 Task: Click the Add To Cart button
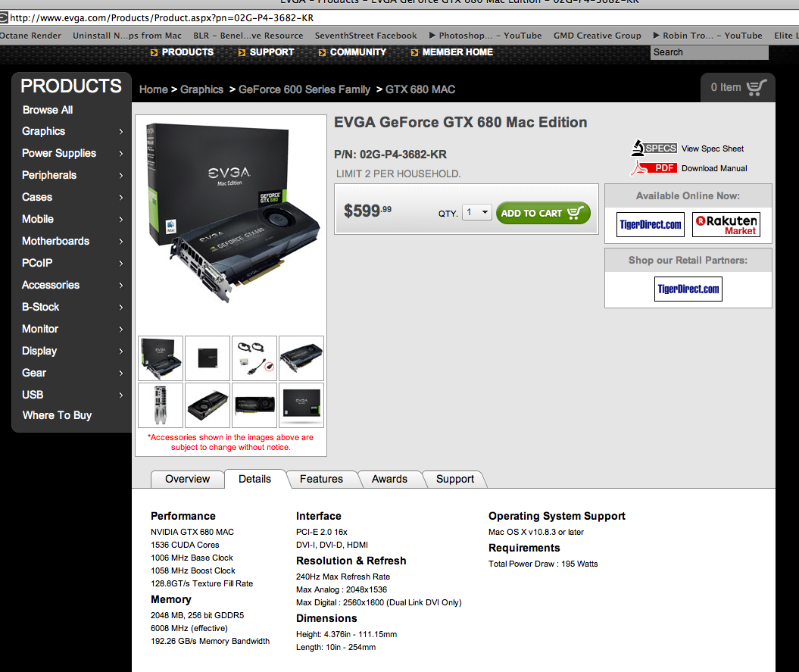pyautogui.click(x=543, y=213)
